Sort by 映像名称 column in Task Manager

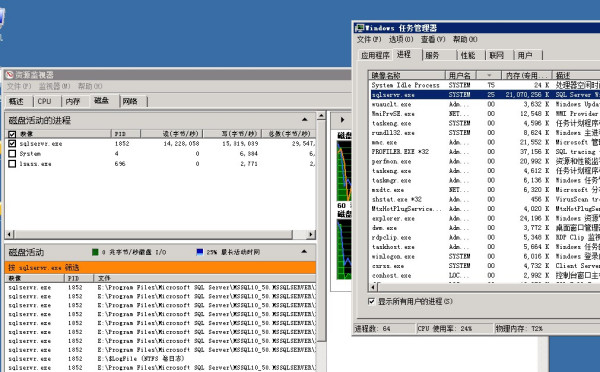click(407, 75)
